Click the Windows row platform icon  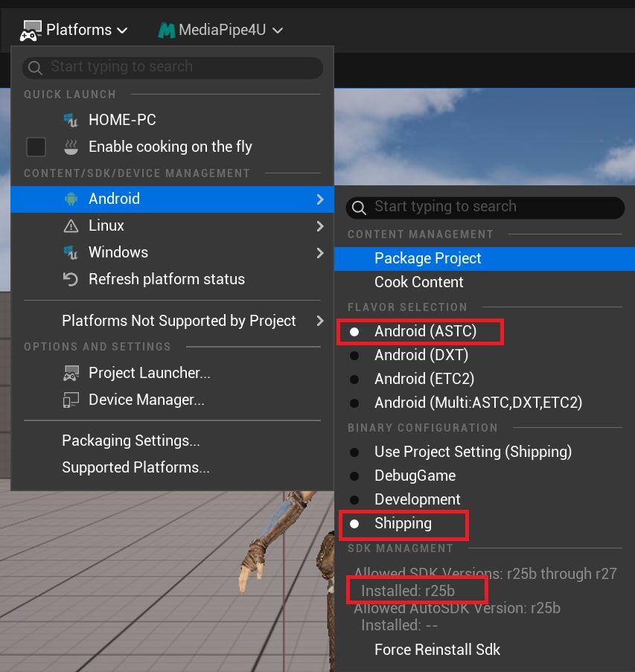pyautogui.click(x=71, y=253)
